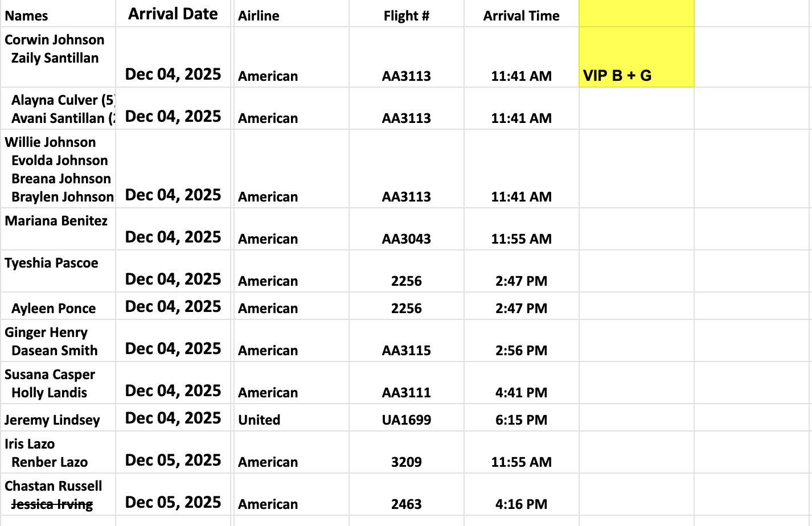Select the Airline header cell

coord(291,14)
